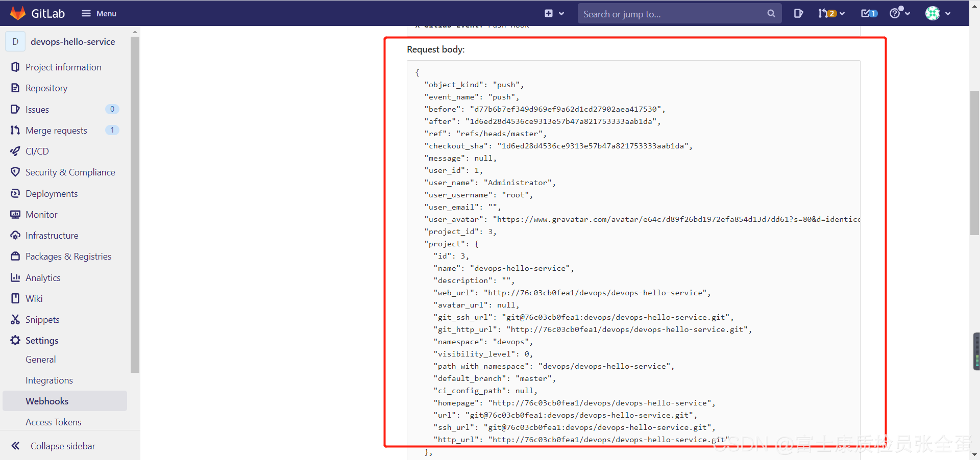Open the Issues shortcut icon in top bar
This screenshot has width=980, height=460.
[x=798, y=14]
